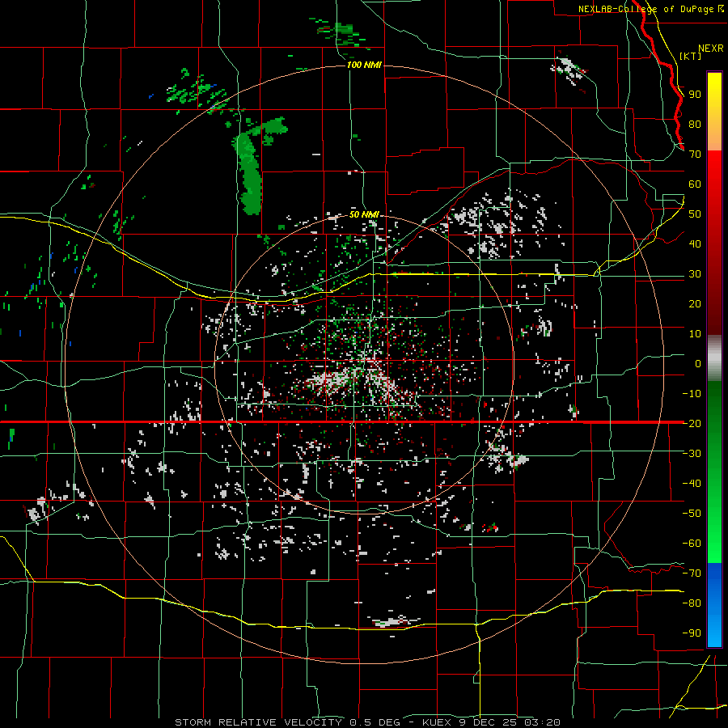The height and width of the screenshot is (728, 728).
Task: Click the 100 NMI range ring label
Action: click(x=364, y=65)
